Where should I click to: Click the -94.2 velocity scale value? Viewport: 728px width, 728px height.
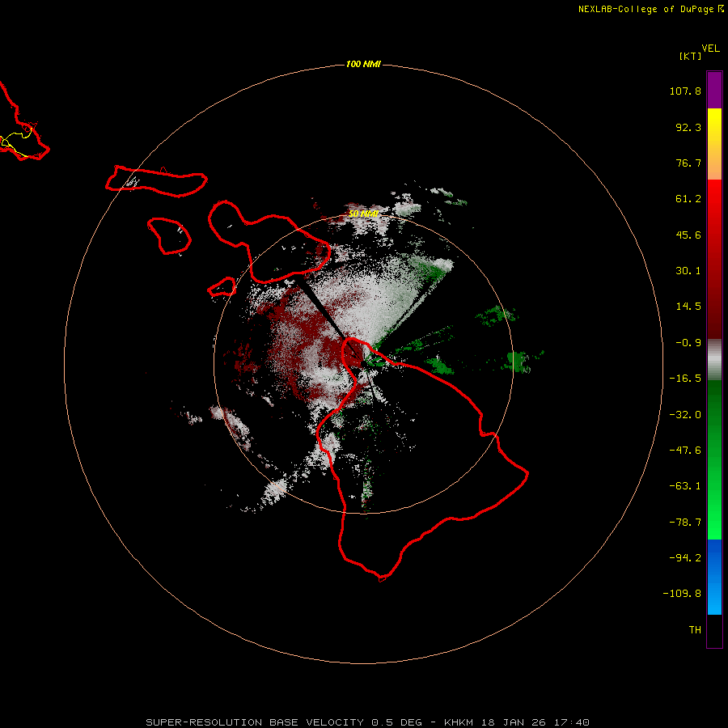tap(685, 557)
